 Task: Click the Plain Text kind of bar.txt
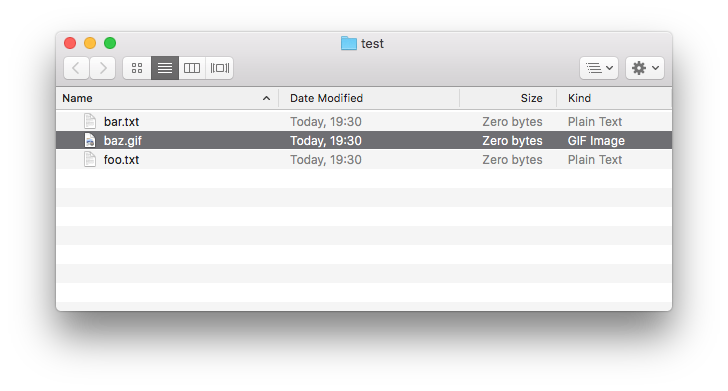(x=595, y=122)
